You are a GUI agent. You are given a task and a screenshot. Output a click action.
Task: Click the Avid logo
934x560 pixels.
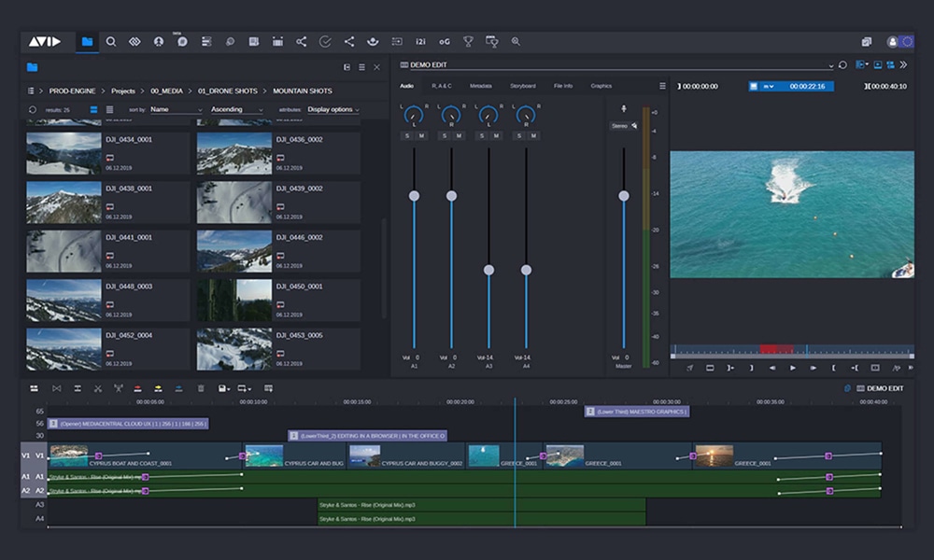pyautogui.click(x=45, y=42)
